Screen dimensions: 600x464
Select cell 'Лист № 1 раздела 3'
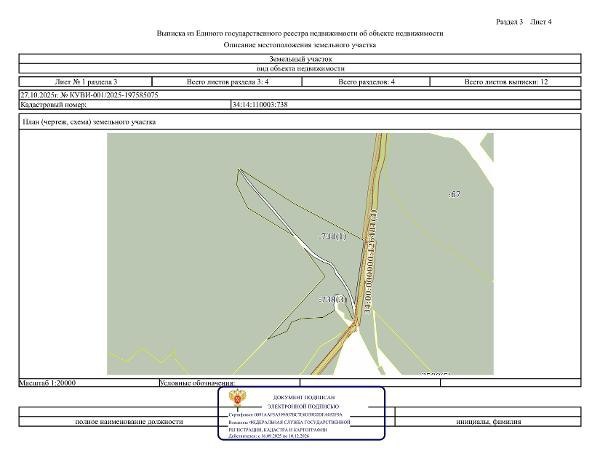(x=86, y=81)
